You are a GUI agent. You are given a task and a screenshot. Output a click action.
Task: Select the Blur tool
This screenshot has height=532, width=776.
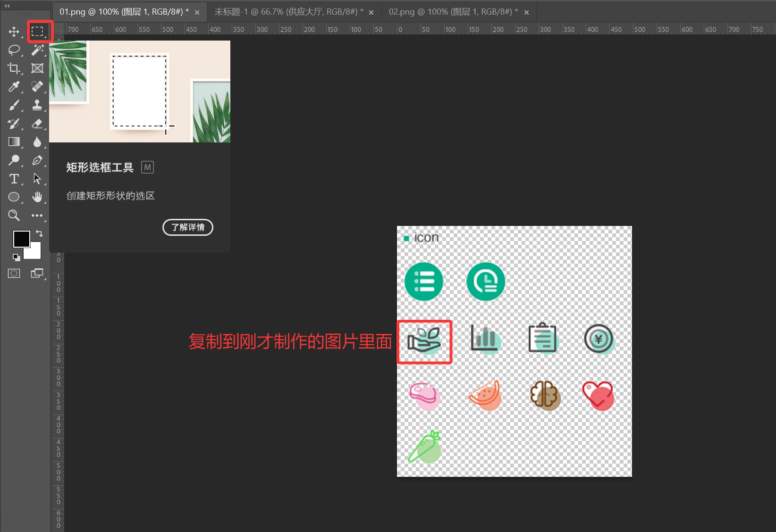(37, 142)
